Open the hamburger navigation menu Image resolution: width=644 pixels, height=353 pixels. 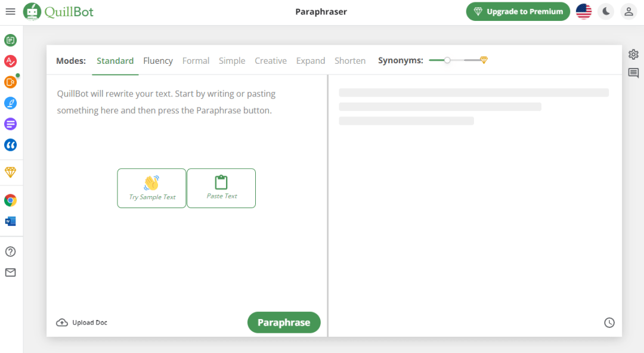(x=10, y=11)
